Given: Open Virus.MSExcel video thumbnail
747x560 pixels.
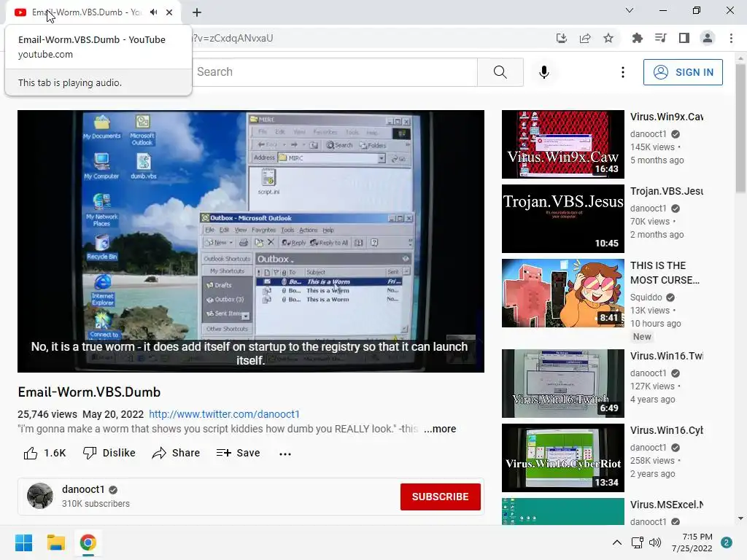Looking at the screenshot, I should (562, 511).
